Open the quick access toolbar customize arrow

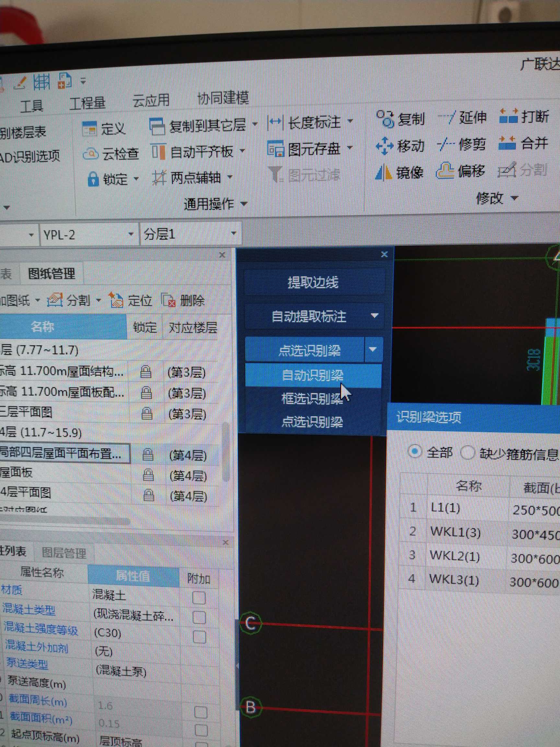[x=83, y=81]
